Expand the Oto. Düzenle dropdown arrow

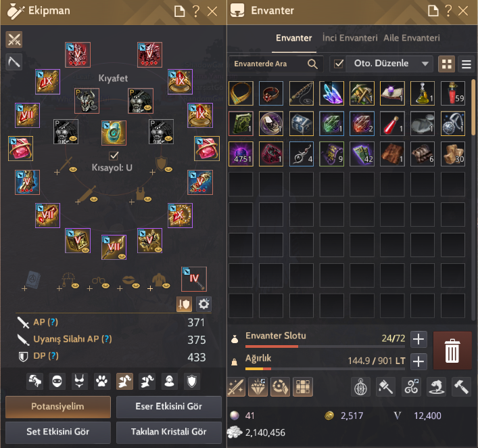pos(425,64)
